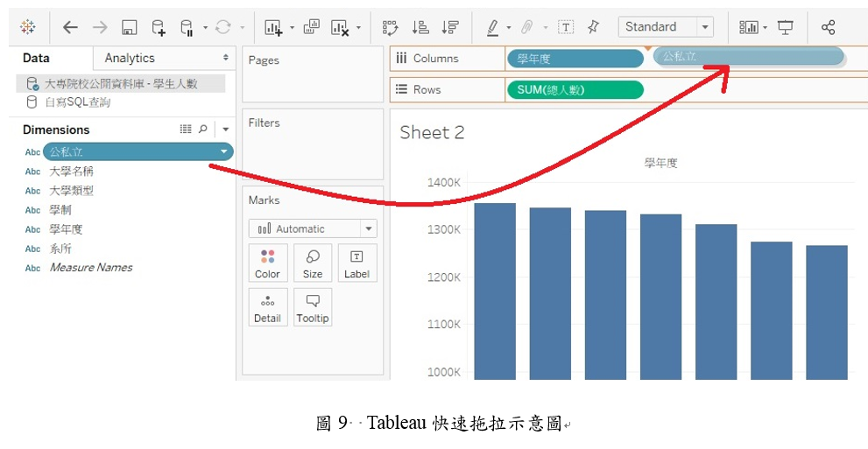868x449 pixels.
Task: Click the group members paperclip icon
Action: [x=527, y=27]
